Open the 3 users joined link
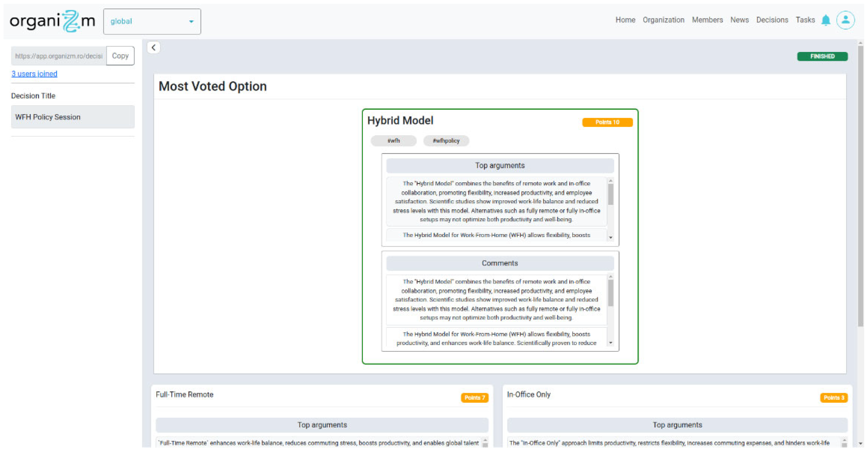Viewport: 868px width, 453px height. [x=34, y=74]
